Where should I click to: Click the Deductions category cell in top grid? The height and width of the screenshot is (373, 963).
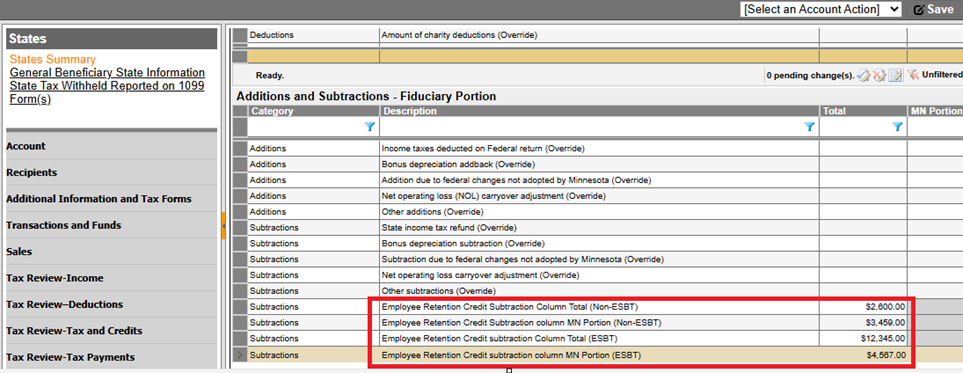pyautogui.click(x=313, y=36)
